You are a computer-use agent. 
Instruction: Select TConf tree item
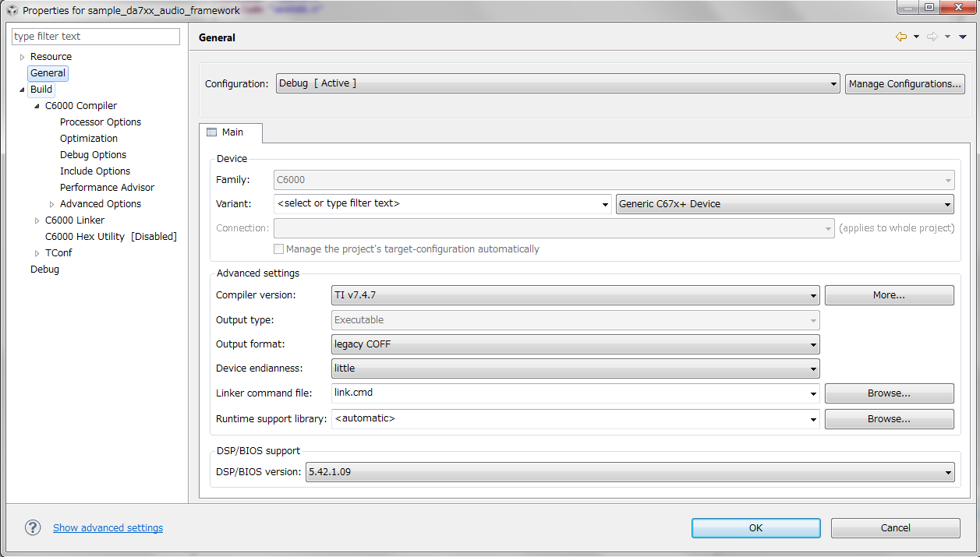point(58,253)
